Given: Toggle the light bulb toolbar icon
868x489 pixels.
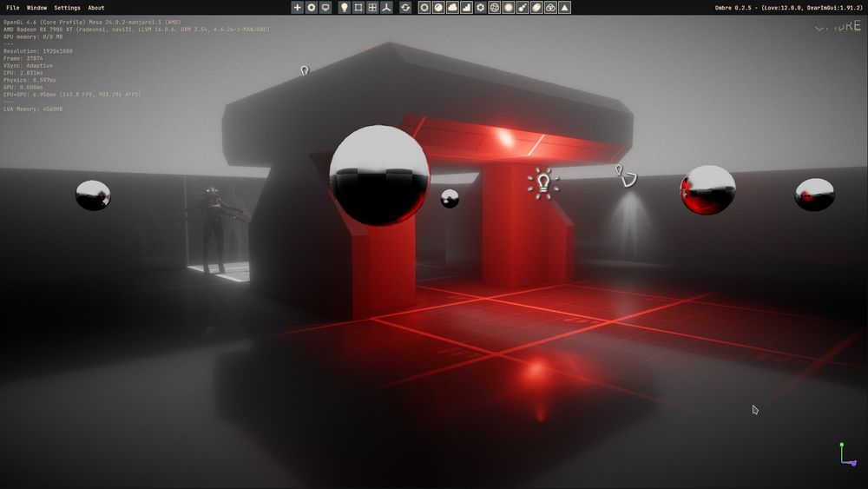Looking at the screenshot, I should pyautogui.click(x=345, y=7).
